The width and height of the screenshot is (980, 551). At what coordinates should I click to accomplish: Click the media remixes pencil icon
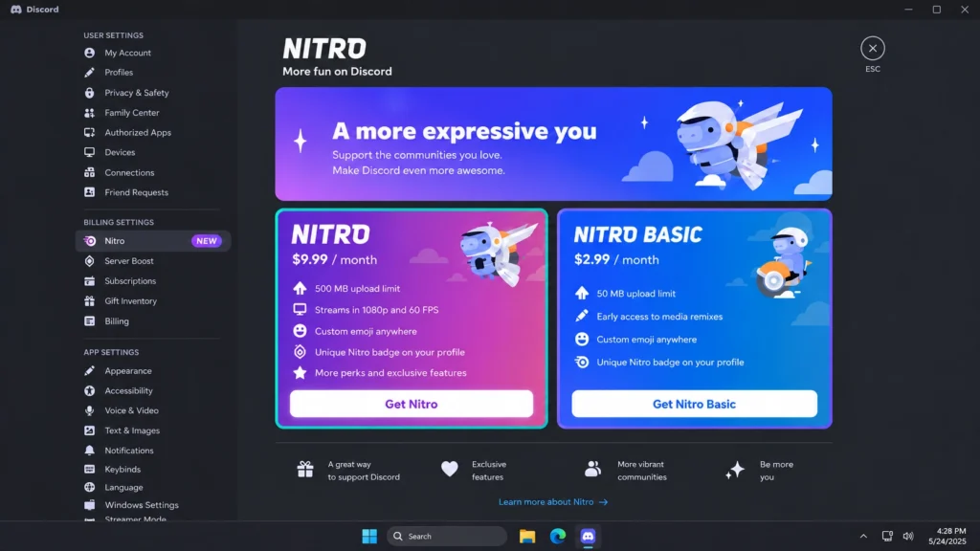coord(582,316)
